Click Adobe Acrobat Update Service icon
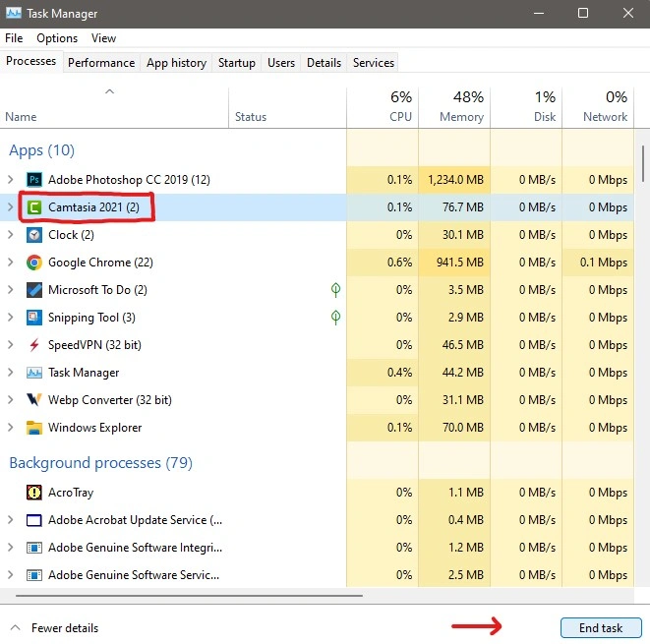 click(x=34, y=520)
